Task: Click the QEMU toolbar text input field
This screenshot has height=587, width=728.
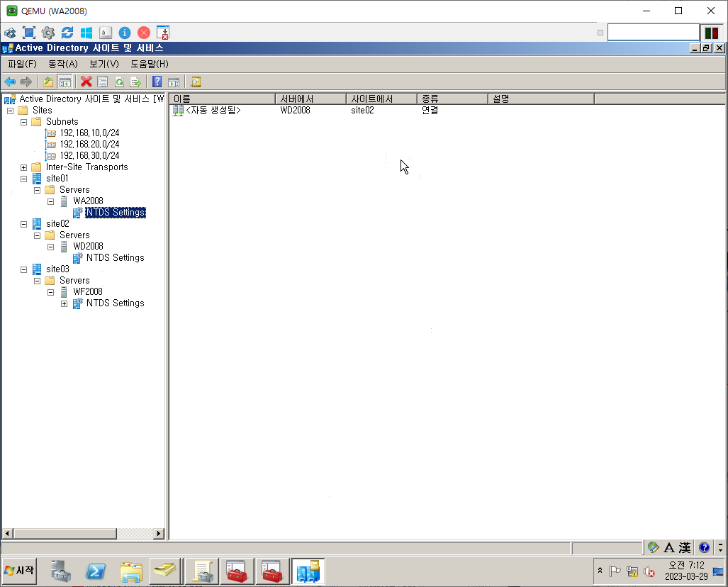Action: pyautogui.click(x=654, y=33)
